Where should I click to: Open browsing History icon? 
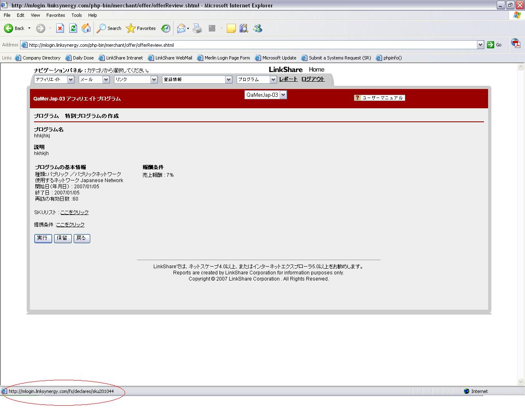coord(166,28)
